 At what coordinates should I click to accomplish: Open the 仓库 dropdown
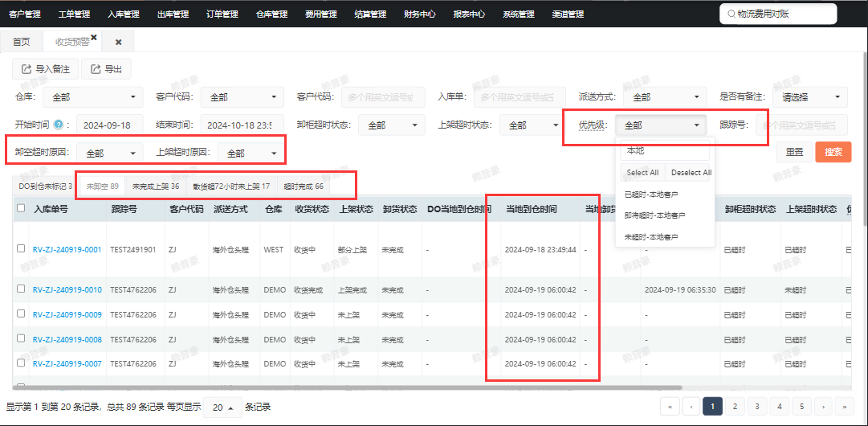tap(92, 97)
